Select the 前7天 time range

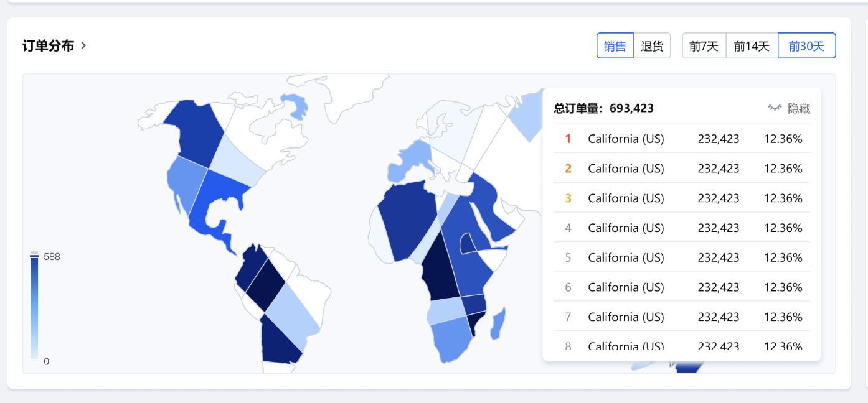point(704,45)
